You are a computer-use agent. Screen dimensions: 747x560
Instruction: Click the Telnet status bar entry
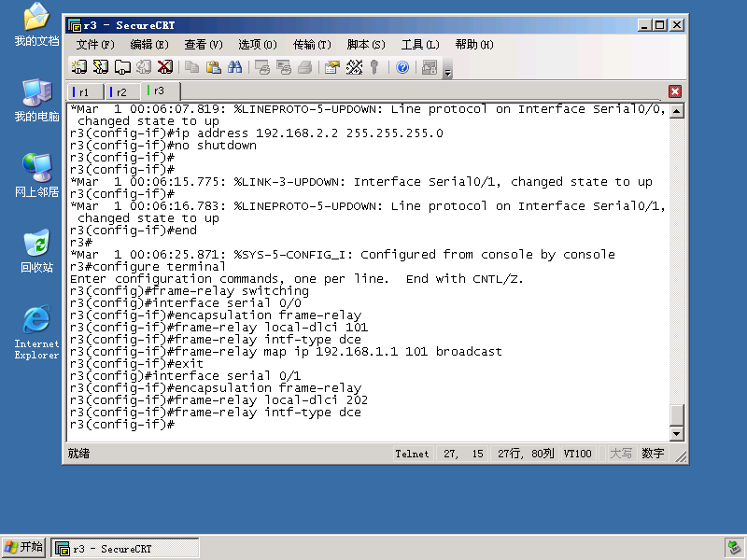(x=412, y=454)
